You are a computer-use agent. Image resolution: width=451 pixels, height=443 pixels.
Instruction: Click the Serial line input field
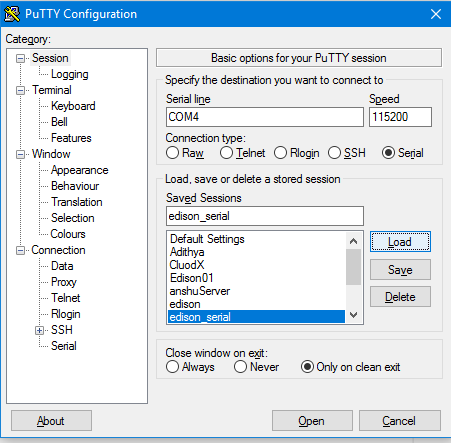(265, 117)
